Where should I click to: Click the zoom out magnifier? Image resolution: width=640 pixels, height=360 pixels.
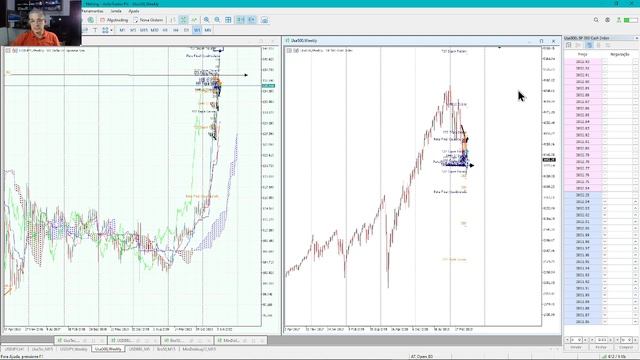(x=217, y=20)
